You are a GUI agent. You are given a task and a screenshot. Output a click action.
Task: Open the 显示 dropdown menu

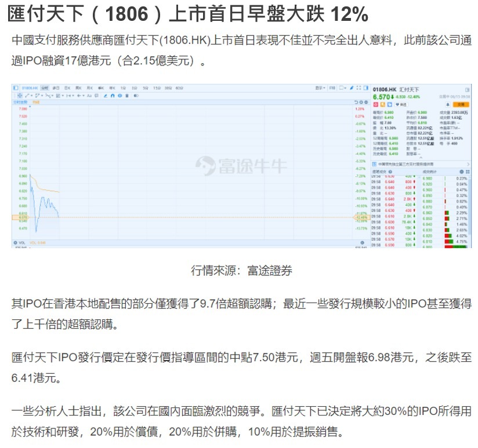[320, 88]
